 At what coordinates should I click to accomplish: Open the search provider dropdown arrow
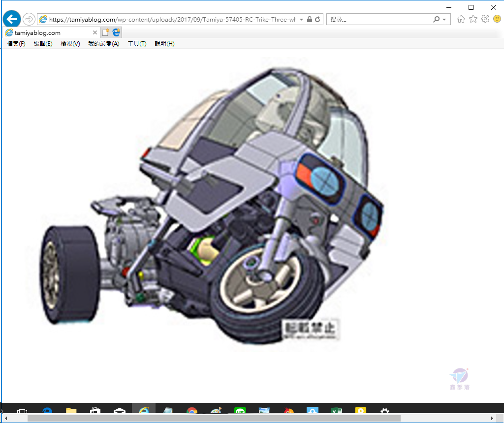tap(444, 20)
